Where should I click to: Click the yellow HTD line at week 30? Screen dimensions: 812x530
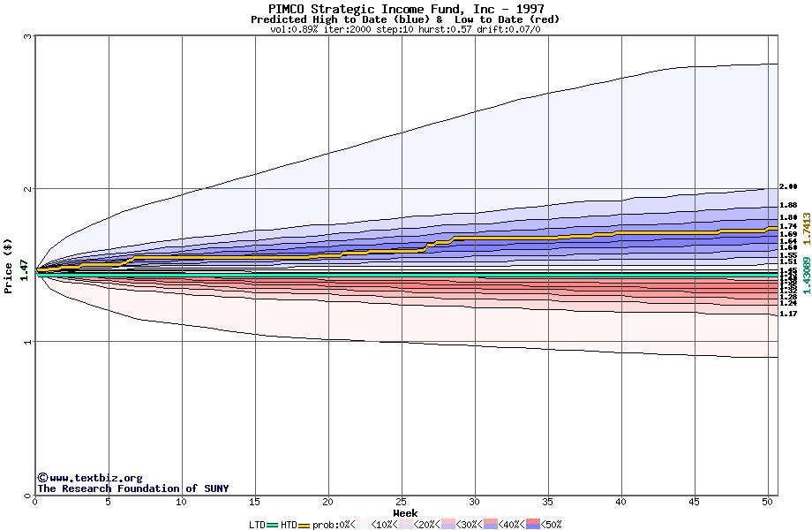click(x=476, y=238)
